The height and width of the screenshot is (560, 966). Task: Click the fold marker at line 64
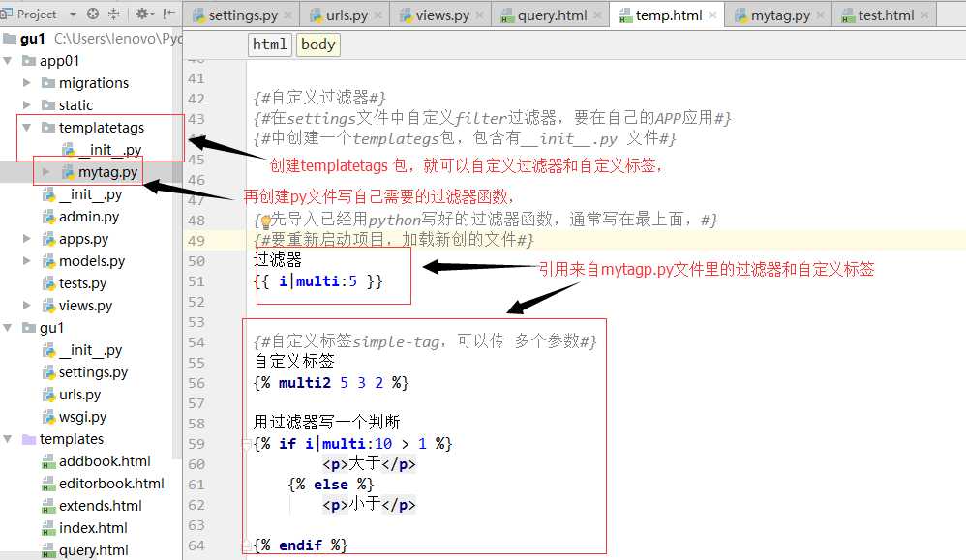pos(246,545)
